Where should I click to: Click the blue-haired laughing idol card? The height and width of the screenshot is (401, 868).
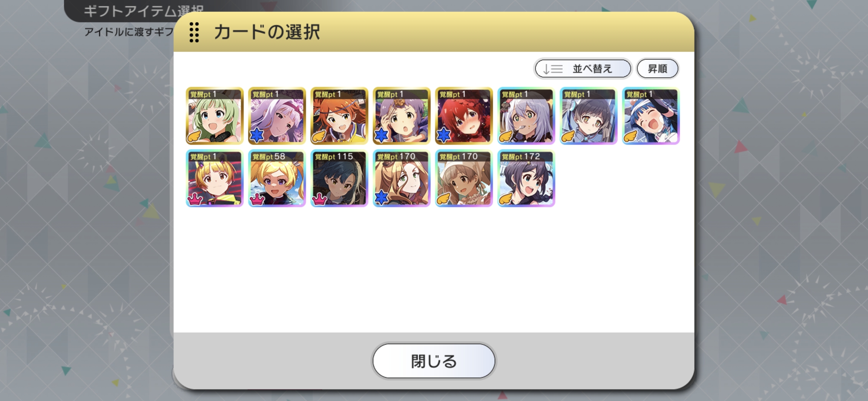(x=651, y=115)
